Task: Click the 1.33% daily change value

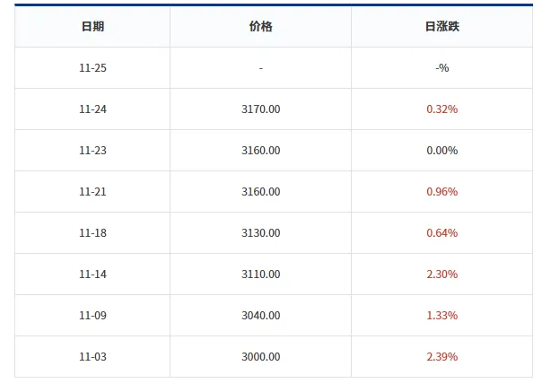Action: tap(441, 316)
